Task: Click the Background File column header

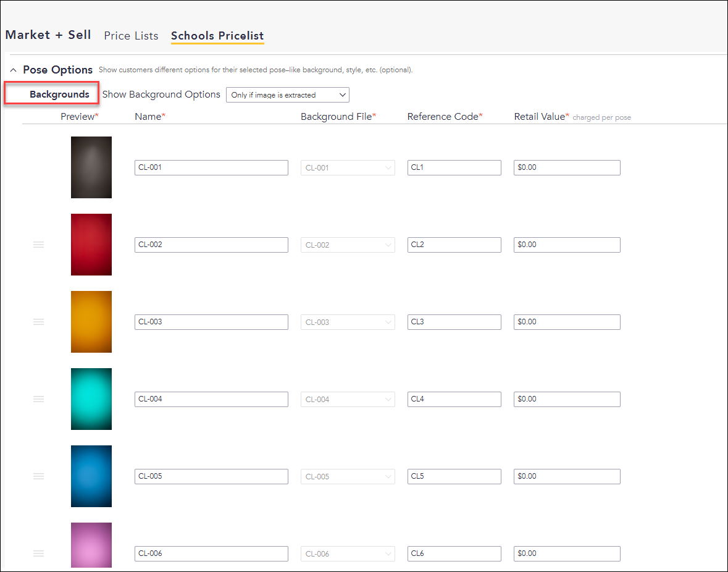Action: [x=338, y=117]
